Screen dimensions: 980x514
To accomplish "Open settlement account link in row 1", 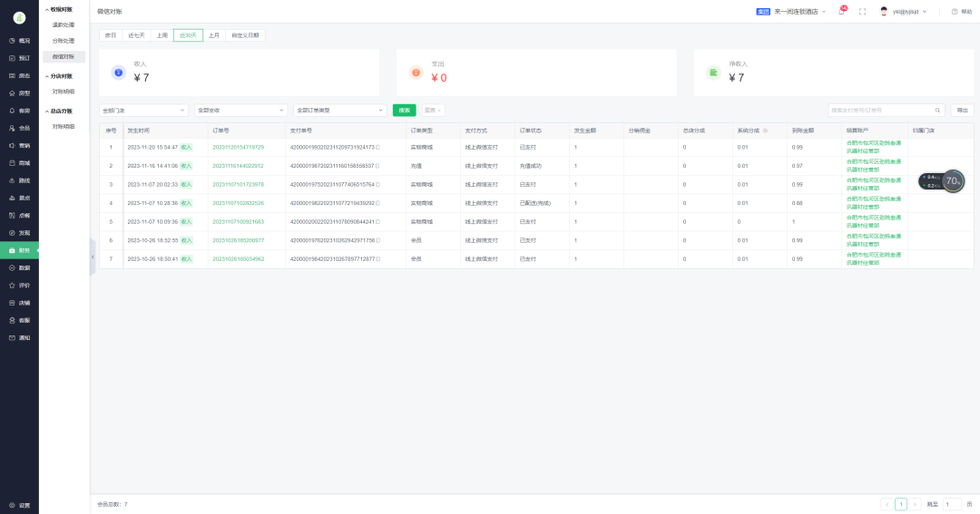I will pyautogui.click(x=874, y=148).
